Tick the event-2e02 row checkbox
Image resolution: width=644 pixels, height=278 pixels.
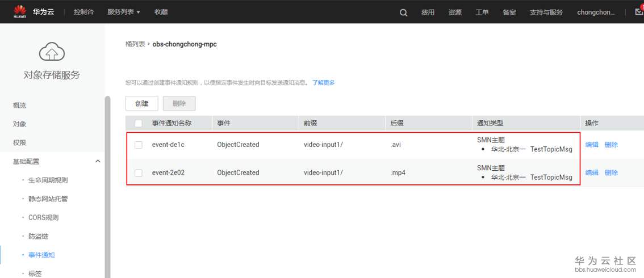click(139, 173)
